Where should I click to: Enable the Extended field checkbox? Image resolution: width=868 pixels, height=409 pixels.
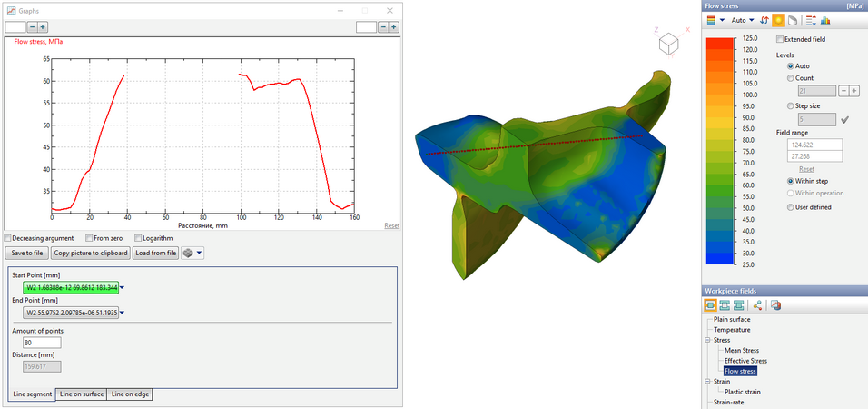click(781, 39)
